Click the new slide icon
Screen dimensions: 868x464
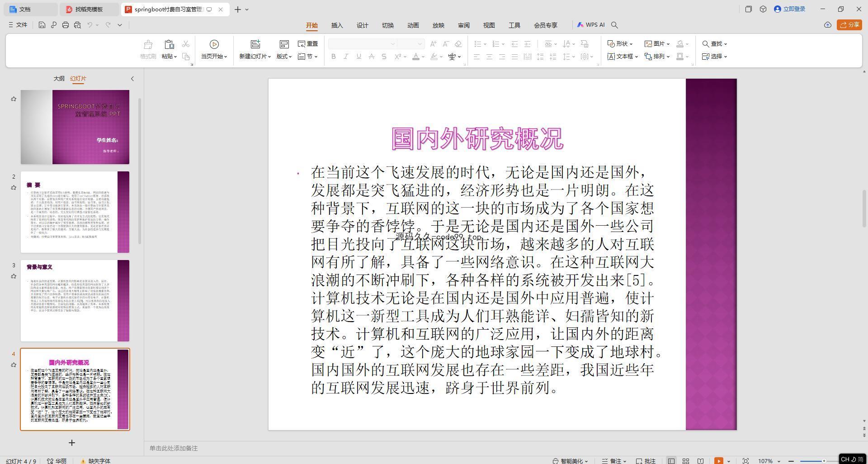(x=255, y=44)
